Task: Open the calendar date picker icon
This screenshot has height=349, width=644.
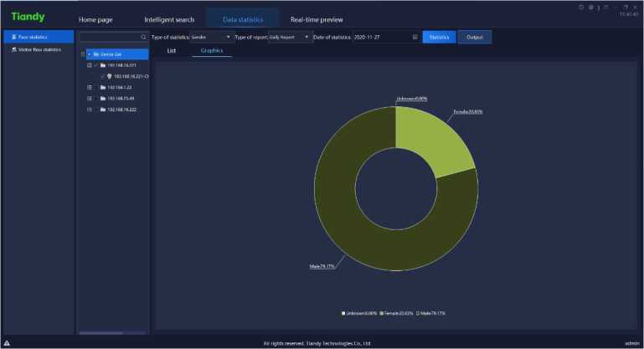Action: pos(415,37)
